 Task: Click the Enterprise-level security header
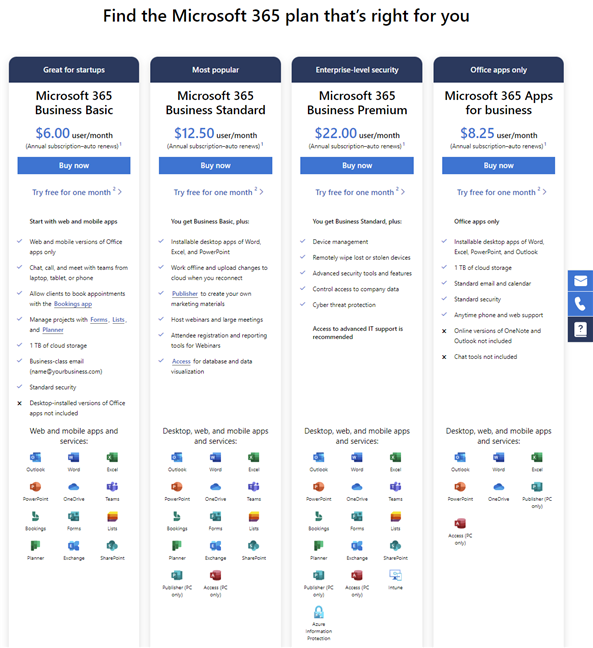[357, 70]
